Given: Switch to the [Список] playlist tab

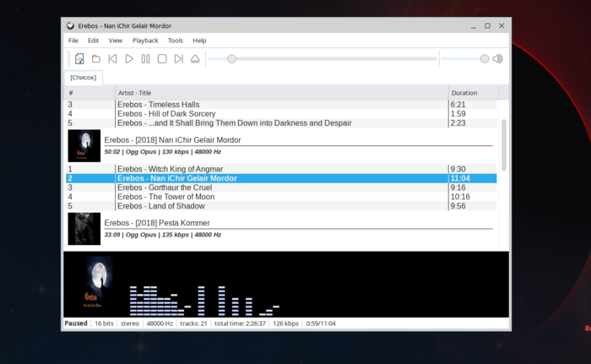Looking at the screenshot, I should [83, 78].
